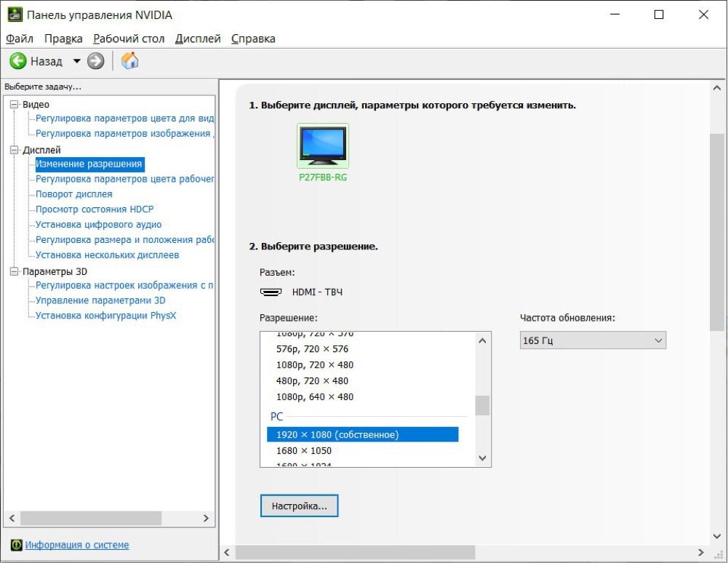
Task: Click resolution list scroll up arrow
Action: (x=482, y=340)
